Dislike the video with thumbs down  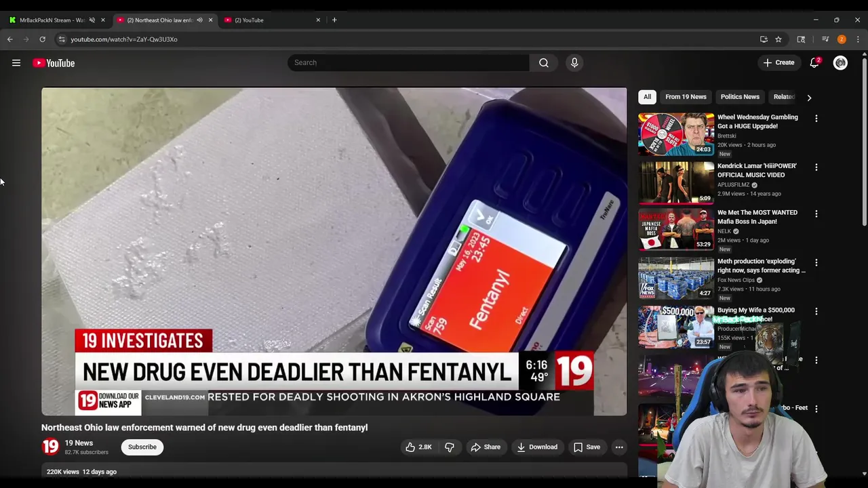tap(450, 447)
